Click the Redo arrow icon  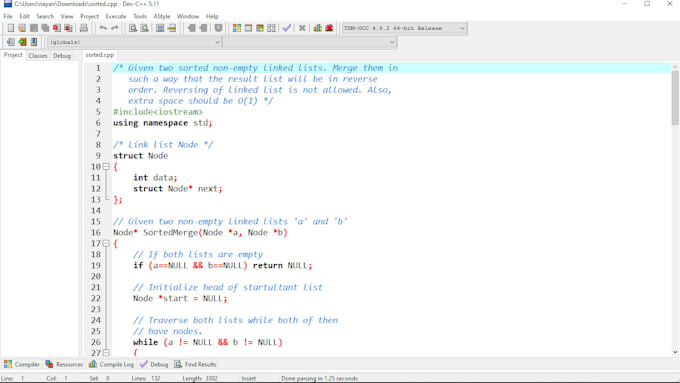[x=114, y=28]
